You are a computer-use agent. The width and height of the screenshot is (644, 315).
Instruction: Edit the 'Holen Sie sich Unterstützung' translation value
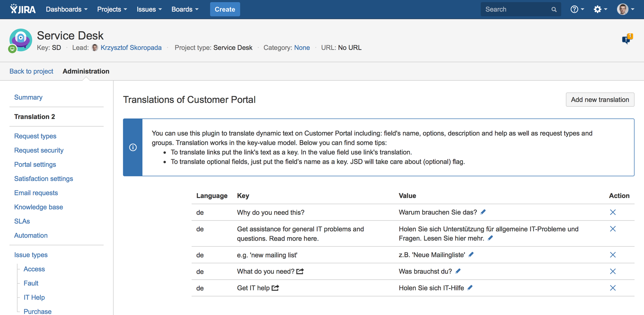point(490,238)
